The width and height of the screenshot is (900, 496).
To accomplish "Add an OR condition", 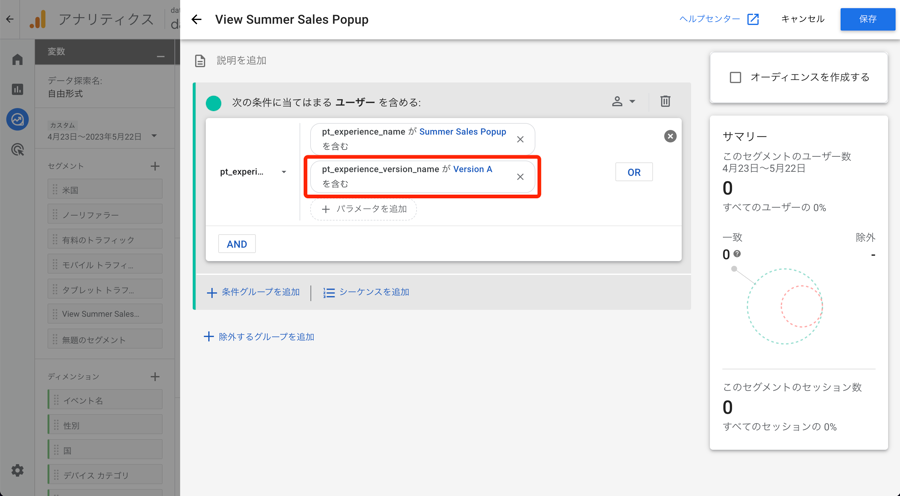I will click(634, 172).
